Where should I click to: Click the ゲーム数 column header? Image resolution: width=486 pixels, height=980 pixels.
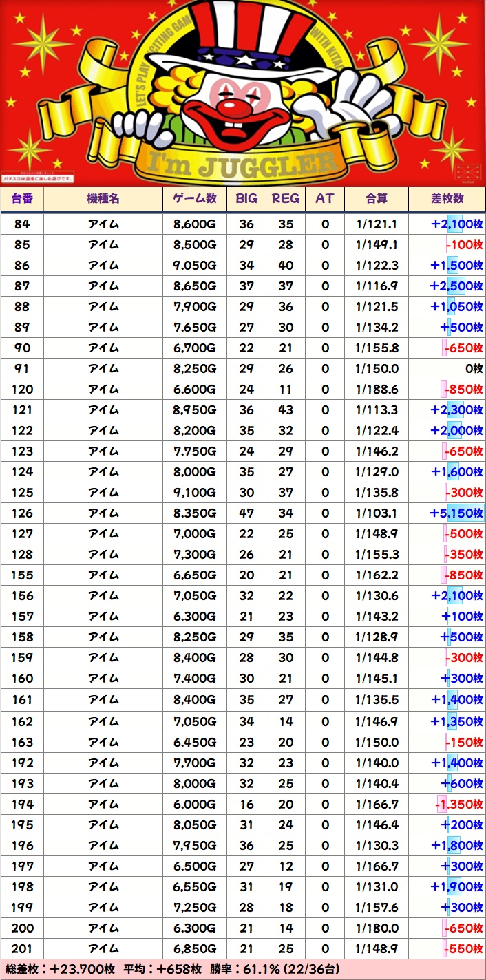pyautogui.click(x=195, y=198)
